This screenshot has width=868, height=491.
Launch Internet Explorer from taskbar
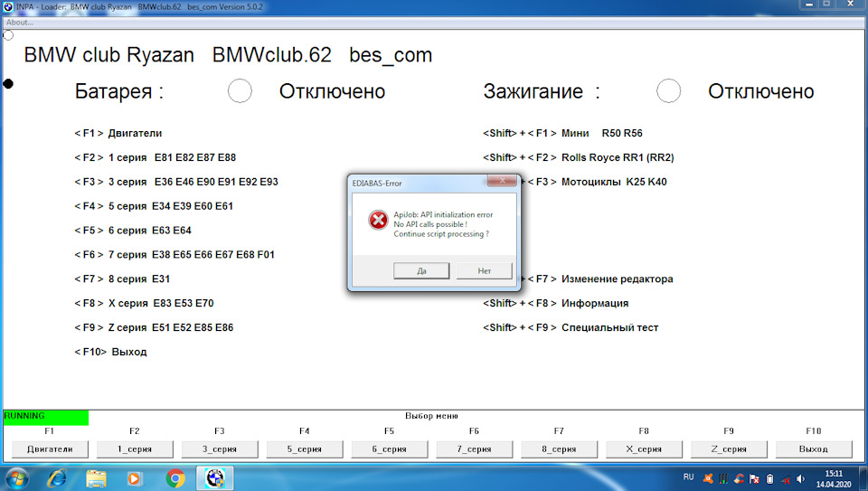click(x=56, y=477)
